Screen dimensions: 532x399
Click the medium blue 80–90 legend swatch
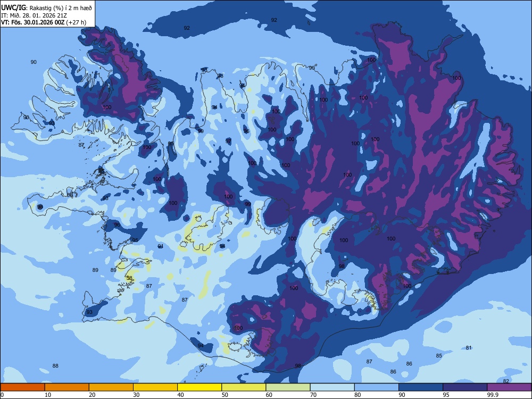(377, 387)
